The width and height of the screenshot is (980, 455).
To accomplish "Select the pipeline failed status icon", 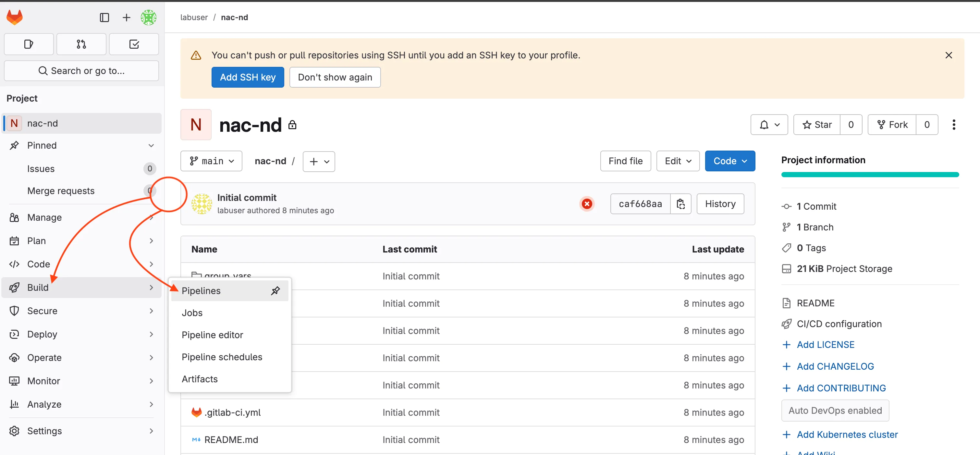I will pyautogui.click(x=587, y=204).
